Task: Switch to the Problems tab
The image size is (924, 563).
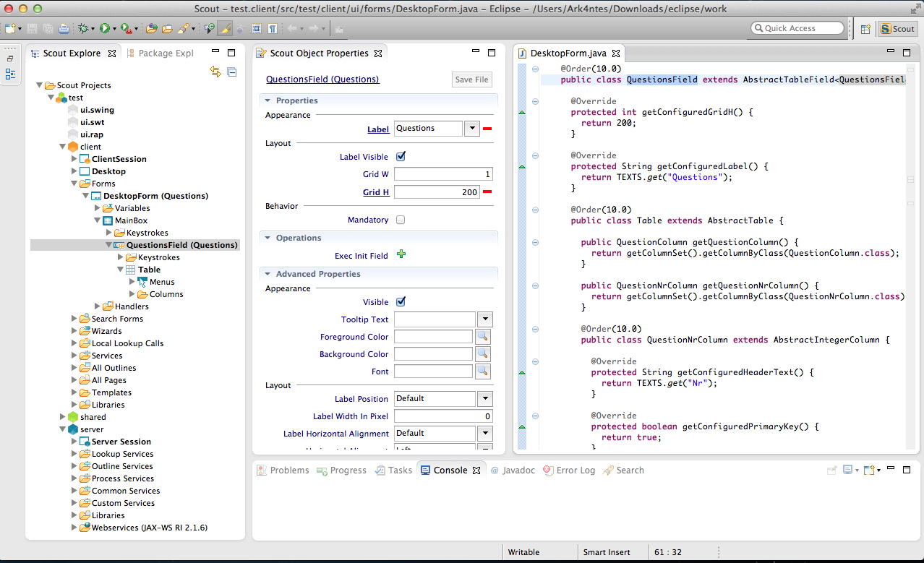Action: click(x=289, y=470)
